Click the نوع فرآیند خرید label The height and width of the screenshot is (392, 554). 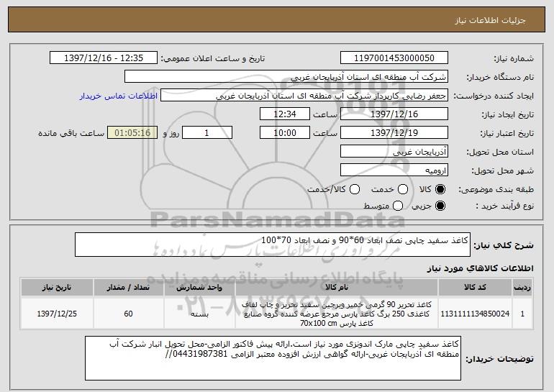pos(505,206)
